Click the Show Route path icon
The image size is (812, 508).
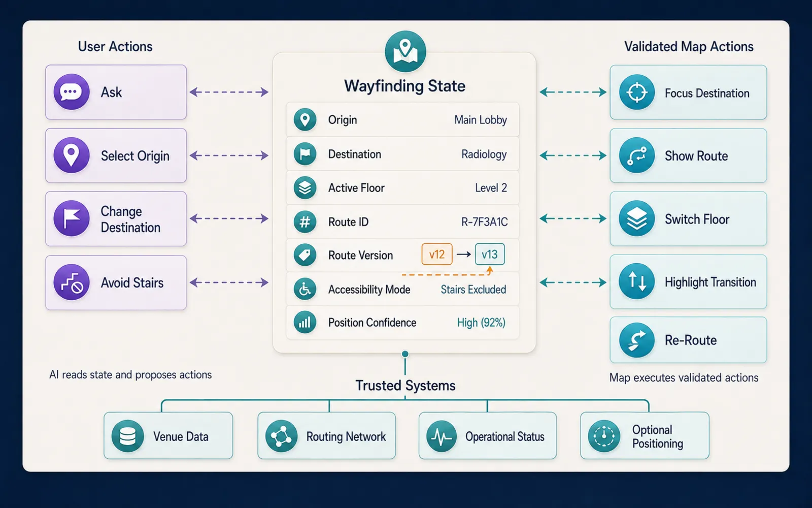[637, 155]
